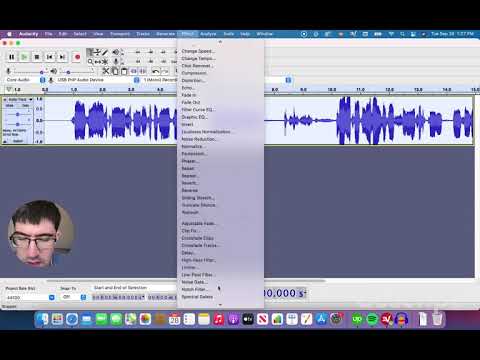Choose Fade Out effect
This screenshot has width=480, height=360.
(x=220, y=102)
